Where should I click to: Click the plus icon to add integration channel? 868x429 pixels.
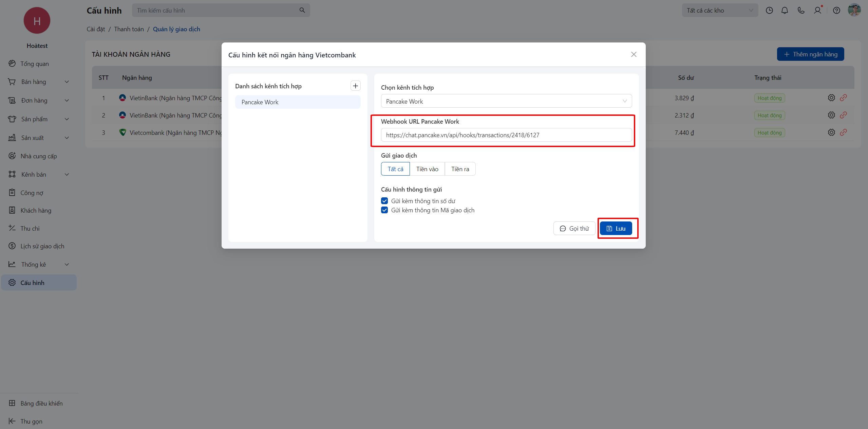(355, 86)
